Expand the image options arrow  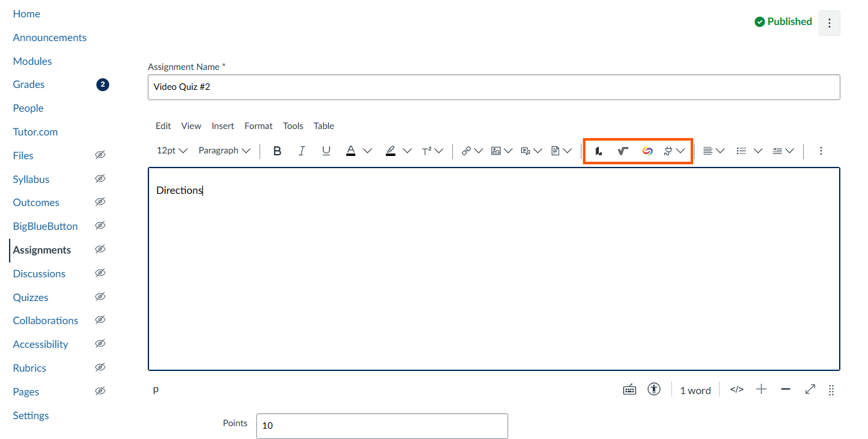pos(508,151)
